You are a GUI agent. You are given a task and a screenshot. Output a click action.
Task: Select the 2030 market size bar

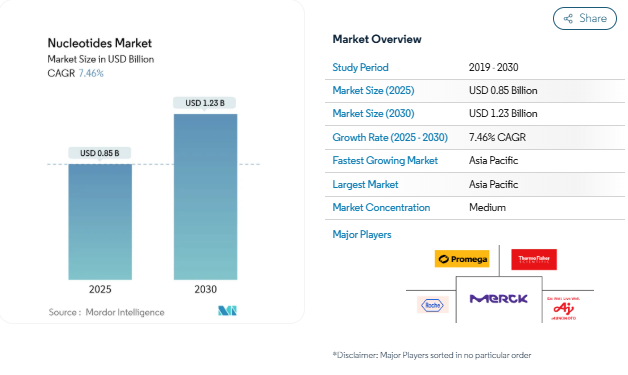205,197
